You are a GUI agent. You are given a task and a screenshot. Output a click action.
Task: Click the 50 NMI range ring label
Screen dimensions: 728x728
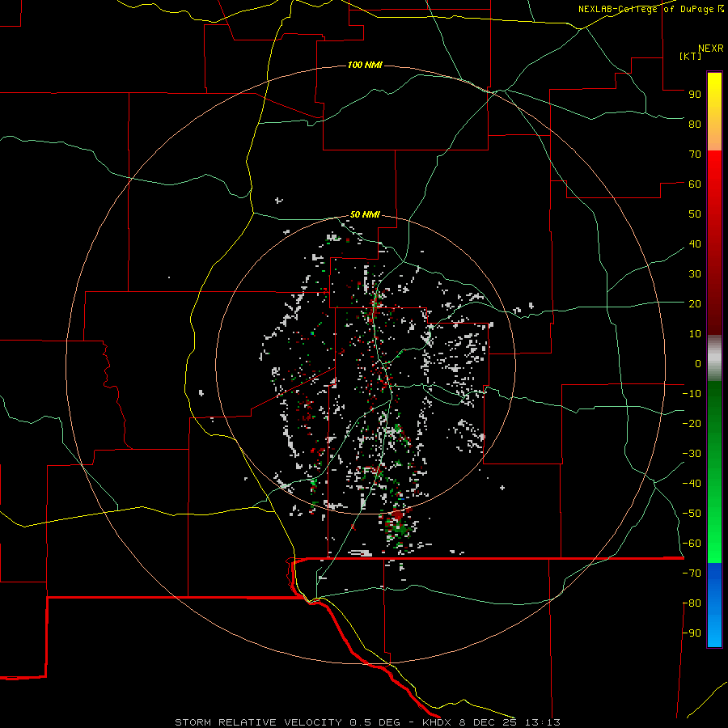365,214
